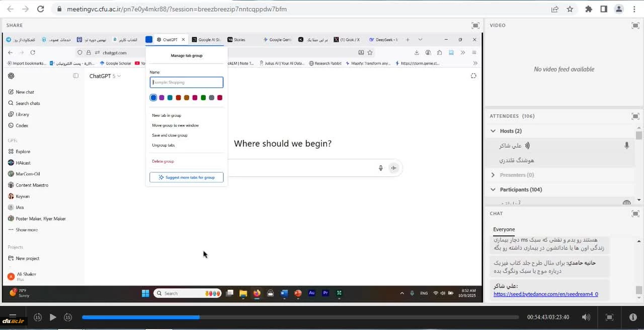
Task: Click the tab group Name field
Action: [186, 82]
